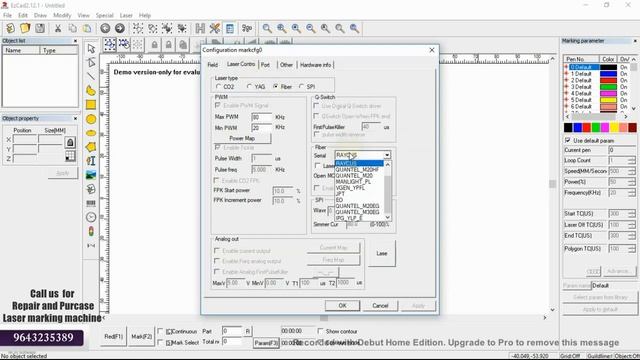Select the Bitmap image tool
640x360 pixels.
click(x=91, y=175)
